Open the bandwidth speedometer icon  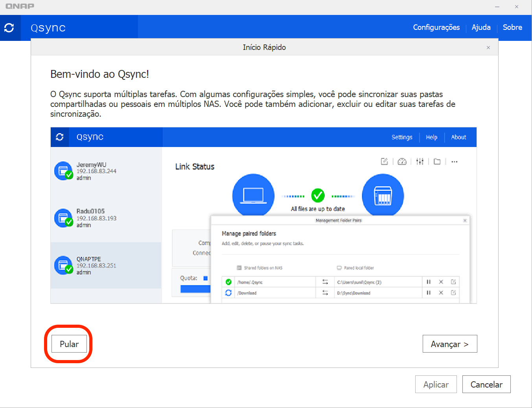click(401, 161)
